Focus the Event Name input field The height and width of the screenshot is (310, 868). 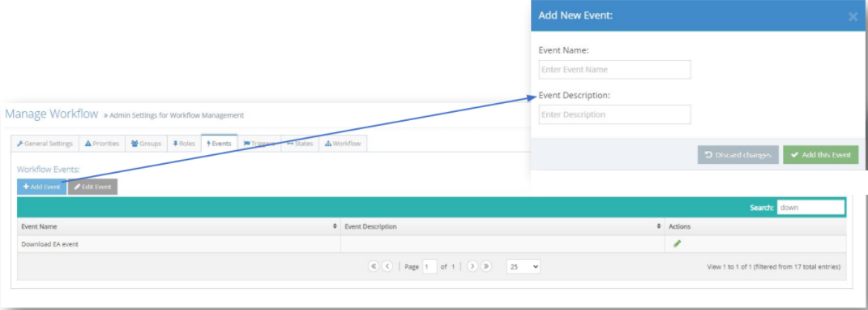(614, 70)
